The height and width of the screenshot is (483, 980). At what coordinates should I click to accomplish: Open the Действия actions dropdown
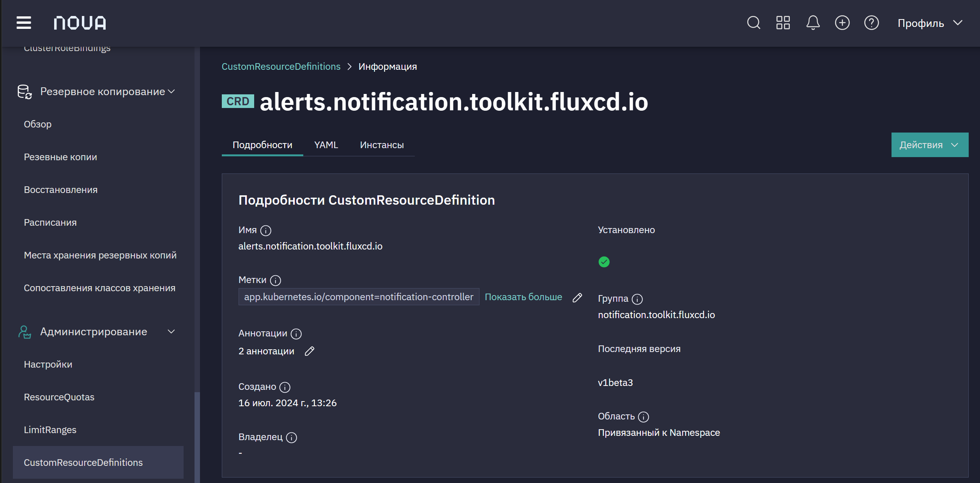click(930, 145)
